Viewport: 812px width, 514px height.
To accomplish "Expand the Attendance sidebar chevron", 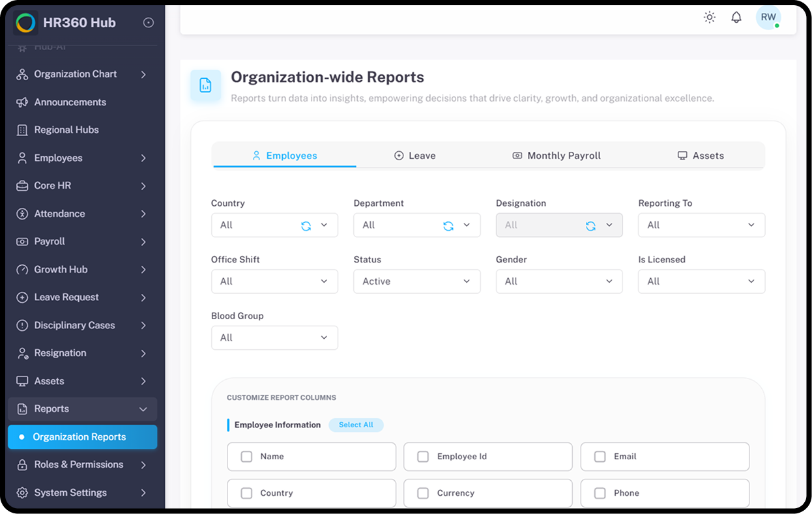I will coord(143,214).
